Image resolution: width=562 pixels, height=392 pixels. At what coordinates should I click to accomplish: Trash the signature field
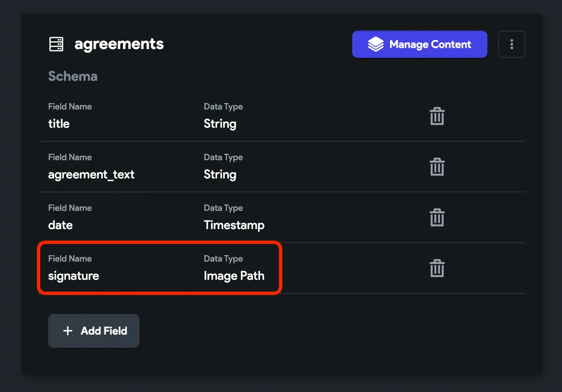coord(437,268)
